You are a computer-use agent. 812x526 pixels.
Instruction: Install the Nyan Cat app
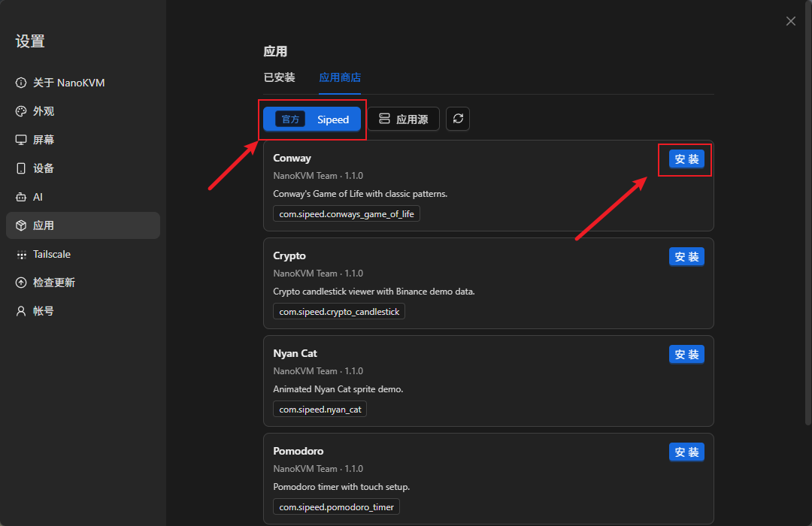pos(686,355)
